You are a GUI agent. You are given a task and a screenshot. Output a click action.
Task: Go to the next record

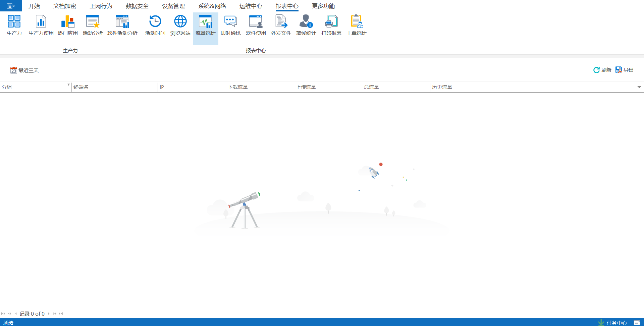click(49, 314)
